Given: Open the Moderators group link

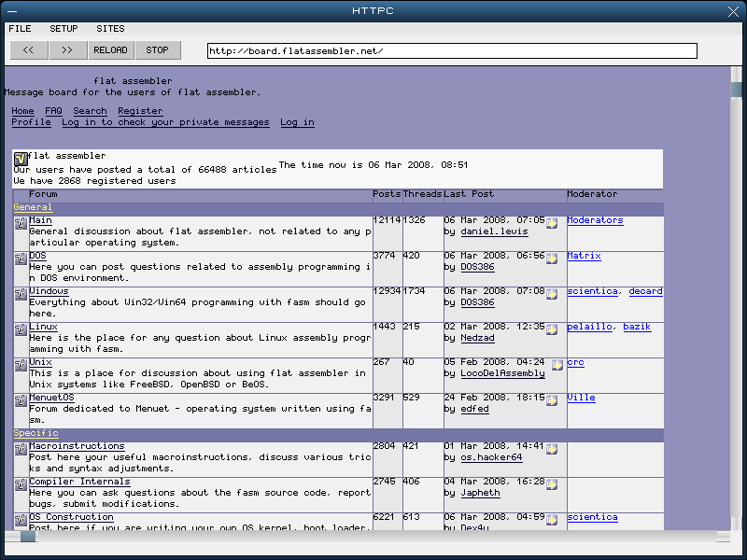Looking at the screenshot, I should (x=596, y=220).
